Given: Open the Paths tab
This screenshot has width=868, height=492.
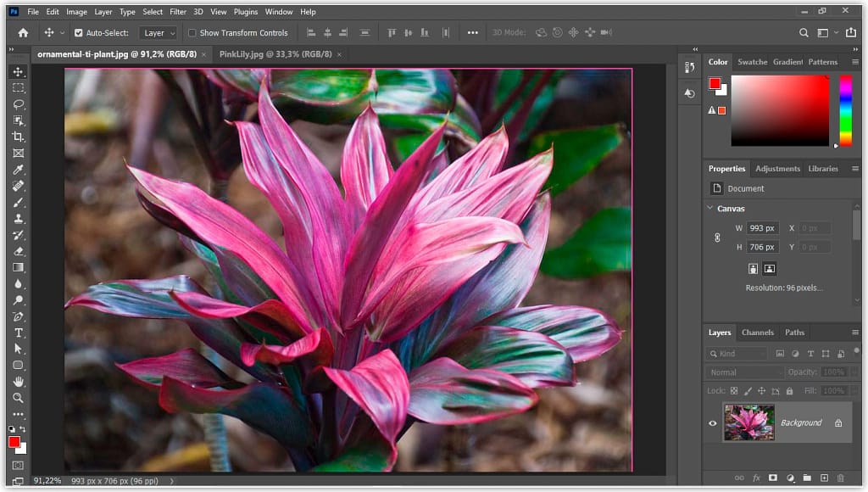Looking at the screenshot, I should click(794, 333).
